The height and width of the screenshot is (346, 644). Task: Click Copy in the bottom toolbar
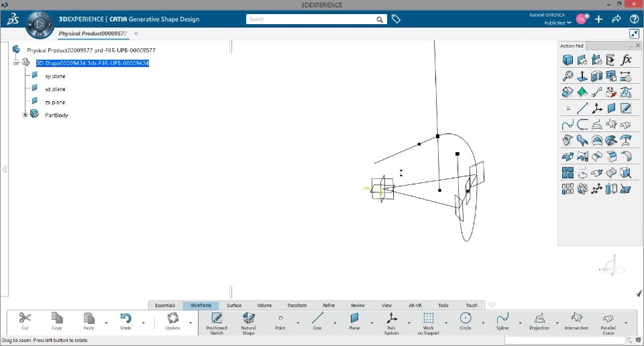[57, 321]
